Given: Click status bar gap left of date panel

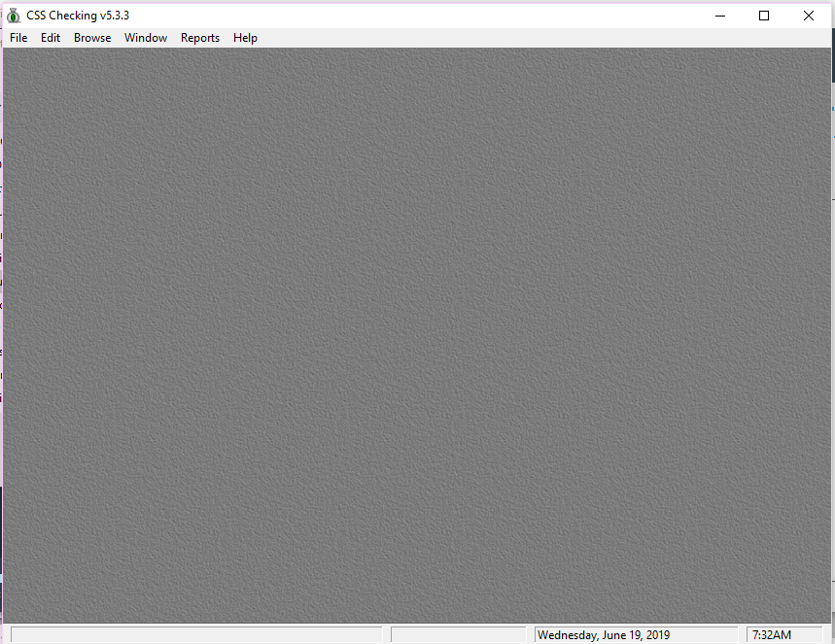Looking at the screenshot, I should 531,635.
